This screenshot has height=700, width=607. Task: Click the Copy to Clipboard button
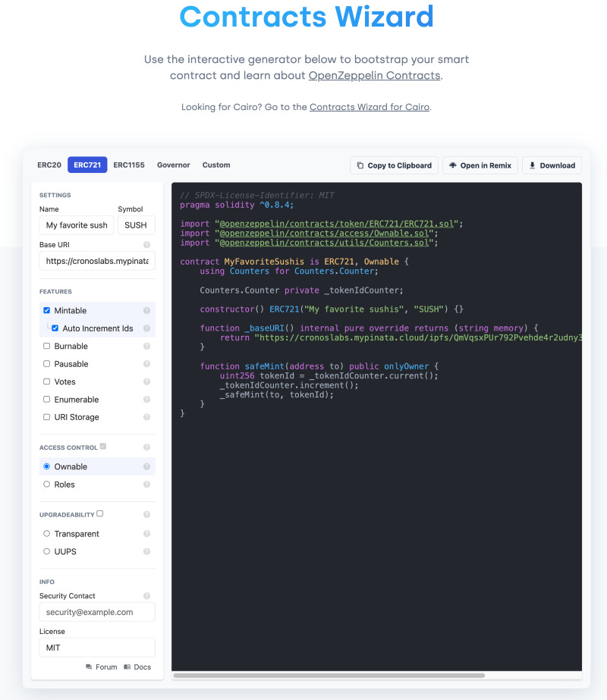click(x=394, y=165)
